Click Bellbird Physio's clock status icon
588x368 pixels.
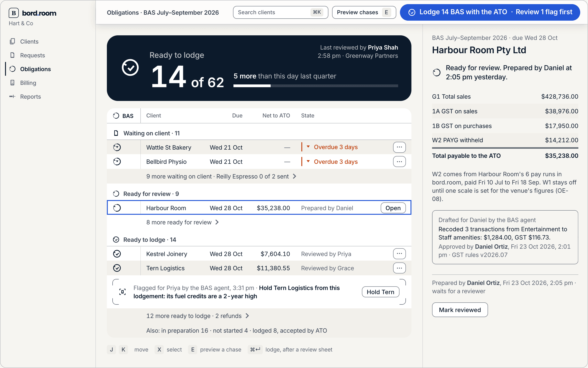coord(117,162)
